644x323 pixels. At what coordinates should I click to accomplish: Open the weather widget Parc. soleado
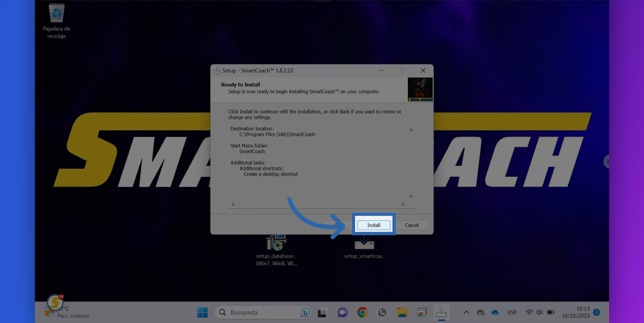67,312
